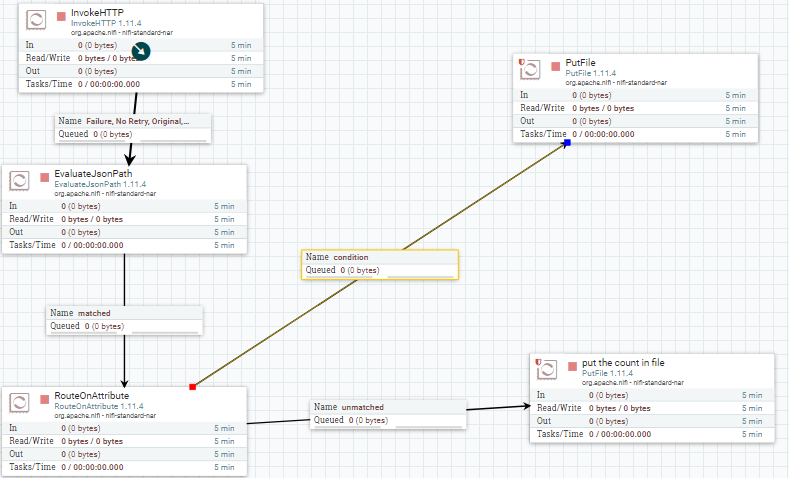The image size is (789, 478).
Task: Click the blue endpoint handle at PutFile
Action: (568, 143)
